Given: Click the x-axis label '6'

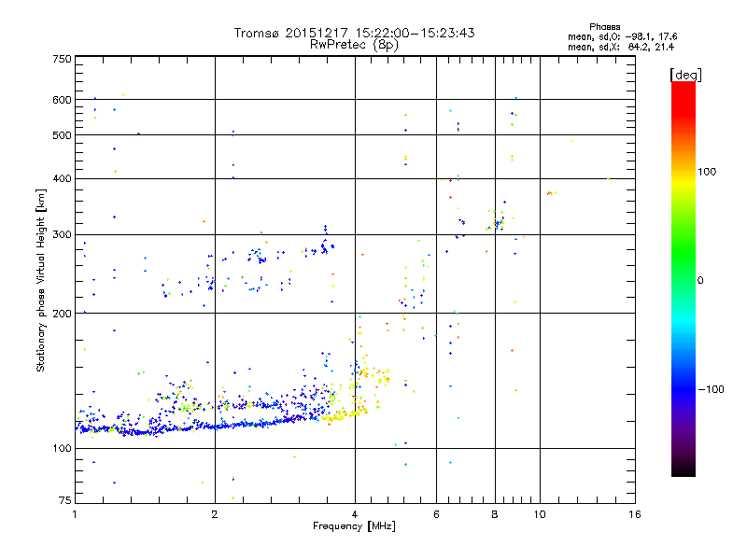Looking at the screenshot, I should tap(436, 514).
